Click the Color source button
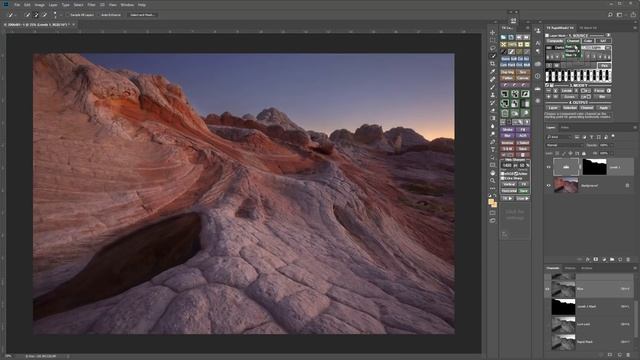Screen dimensions: 640x360 click(588, 41)
